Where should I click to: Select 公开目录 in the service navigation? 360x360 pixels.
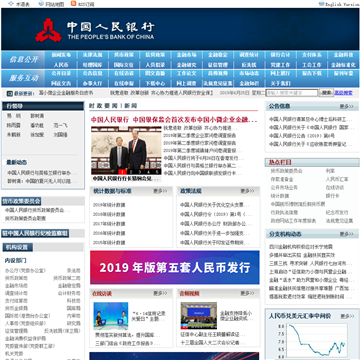coord(61,73)
